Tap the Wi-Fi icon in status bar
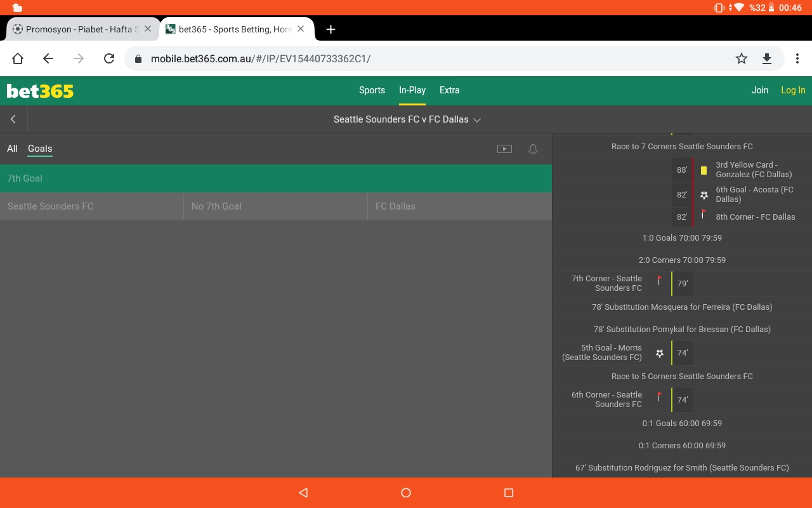The width and height of the screenshot is (812, 508). 739,8
